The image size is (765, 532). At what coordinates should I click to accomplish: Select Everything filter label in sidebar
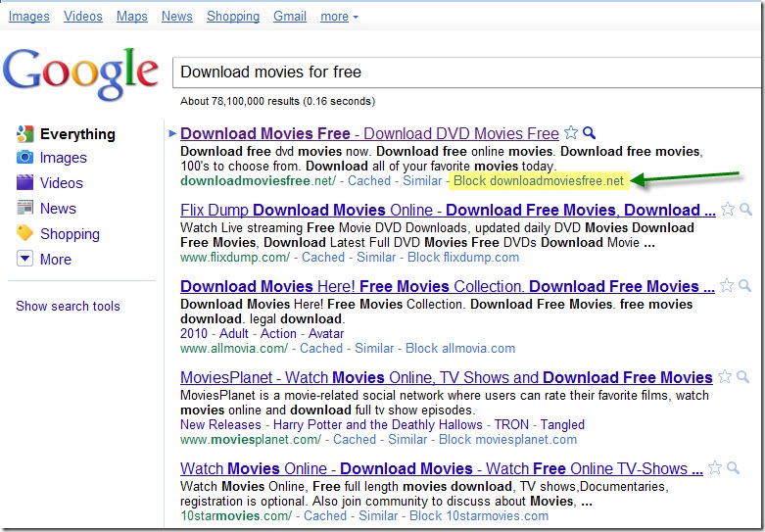(x=77, y=133)
